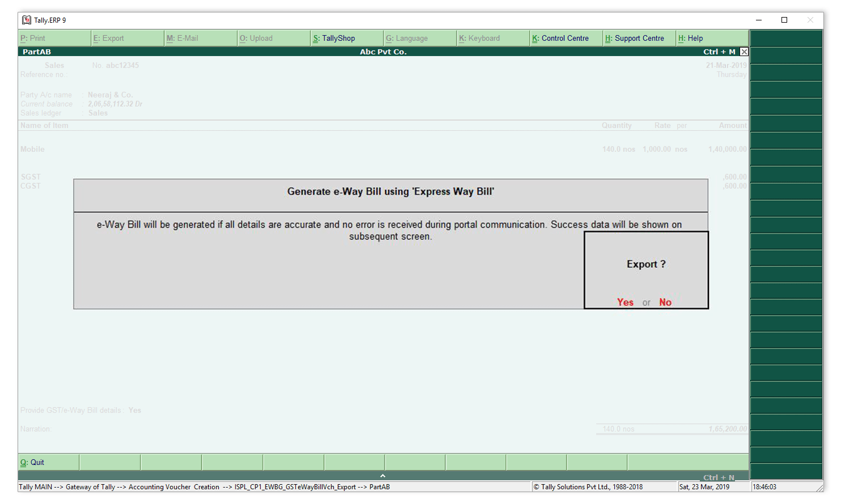
Task: Click the dialog title 'Generate e-Way Bill using Express Way Bill'
Action: [391, 192]
